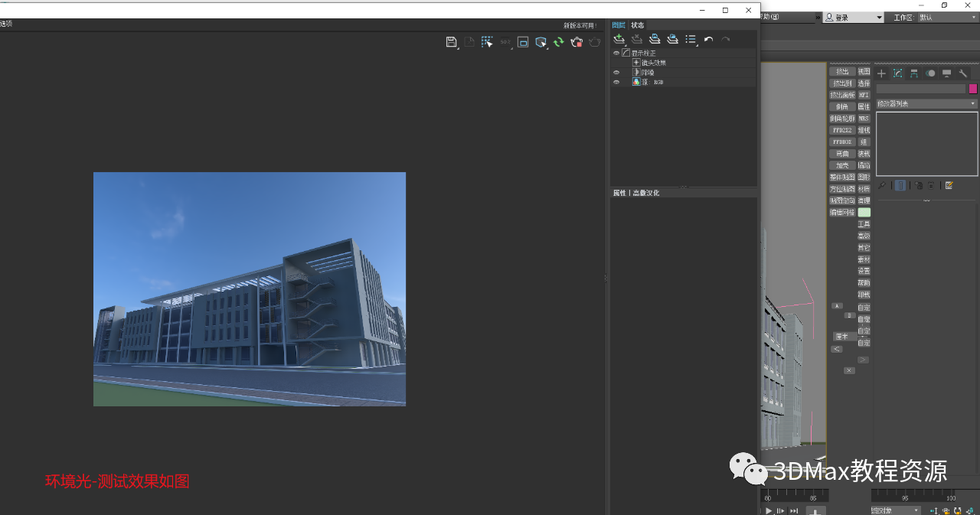This screenshot has height=515, width=980.
Task: Click the small A button
Action: (x=837, y=306)
